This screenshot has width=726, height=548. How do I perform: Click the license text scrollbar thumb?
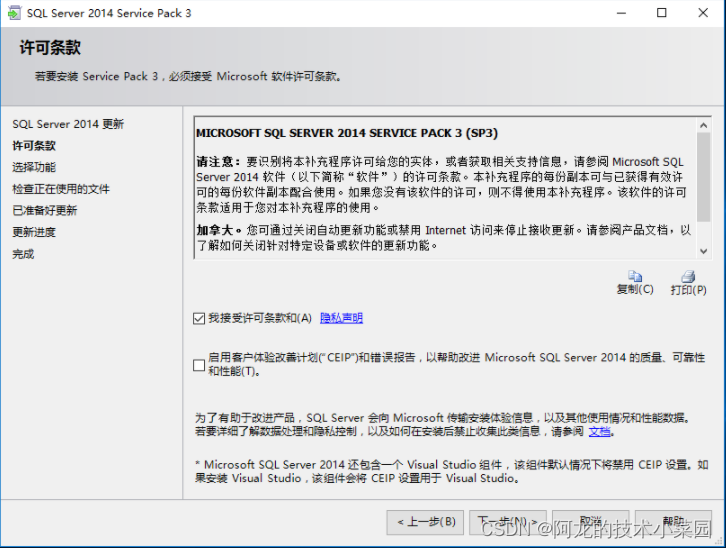point(703,177)
